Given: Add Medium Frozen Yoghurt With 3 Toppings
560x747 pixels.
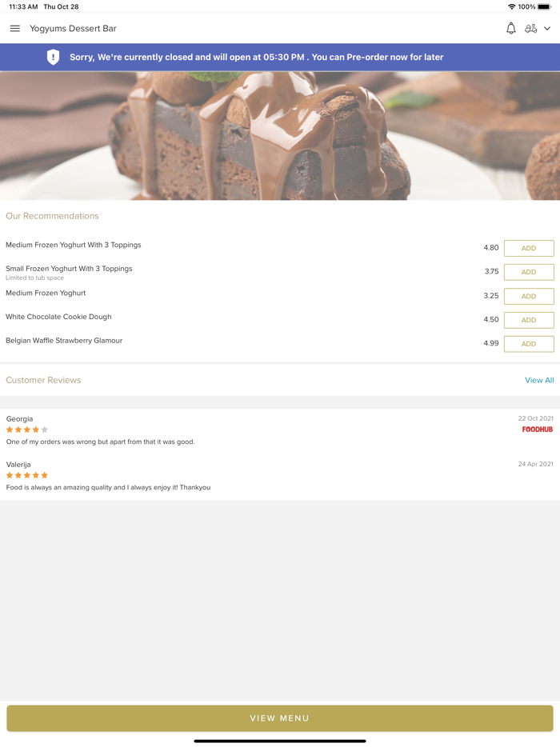Looking at the screenshot, I should (529, 248).
